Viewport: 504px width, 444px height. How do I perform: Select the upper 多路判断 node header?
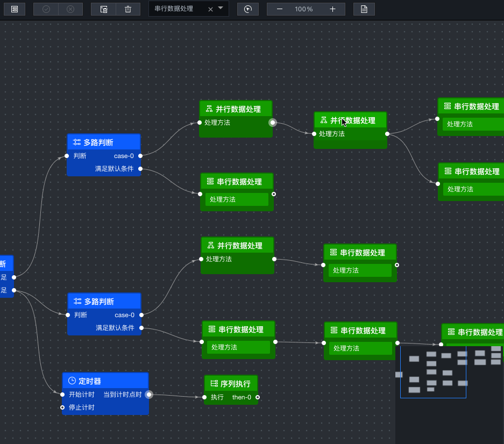coord(103,142)
